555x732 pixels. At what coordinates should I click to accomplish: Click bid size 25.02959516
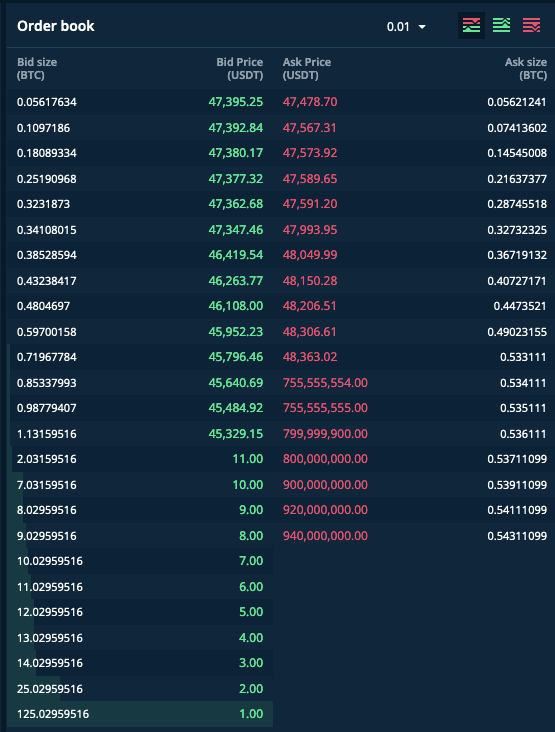[50, 689]
